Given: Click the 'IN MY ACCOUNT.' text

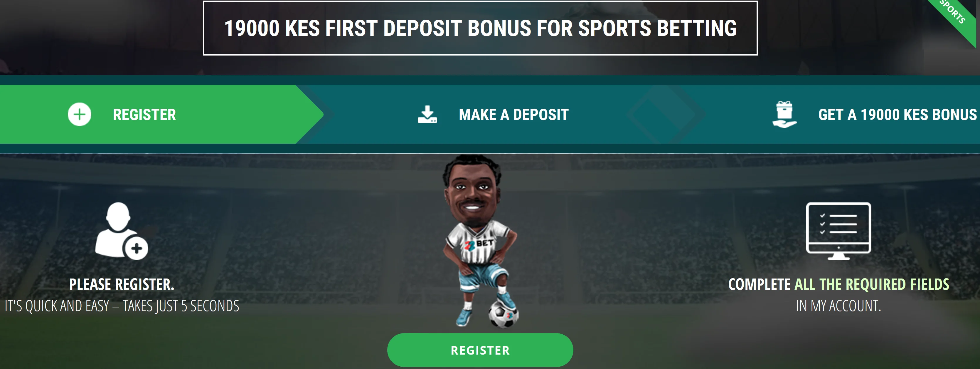Looking at the screenshot, I should coord(838,306).
